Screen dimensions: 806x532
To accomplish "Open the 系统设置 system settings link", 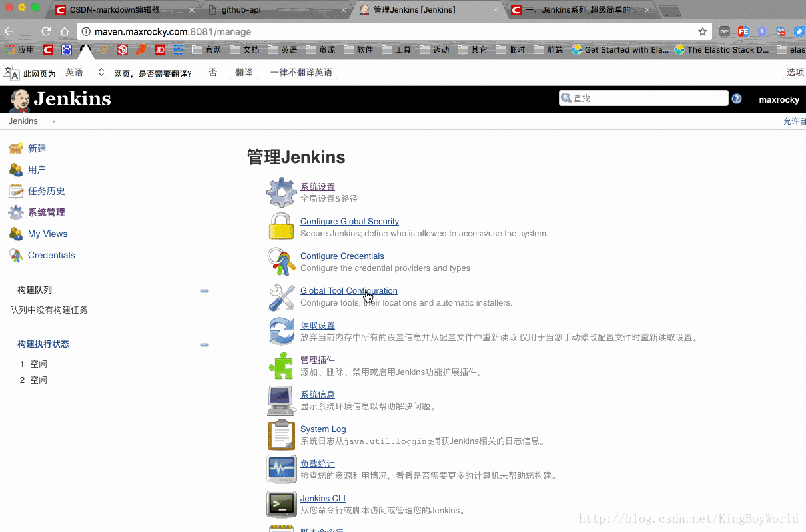I will point(318,186).
